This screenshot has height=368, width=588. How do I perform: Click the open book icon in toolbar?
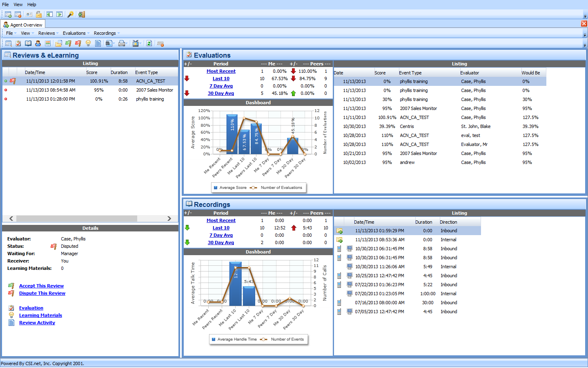(x=28, y=43)
